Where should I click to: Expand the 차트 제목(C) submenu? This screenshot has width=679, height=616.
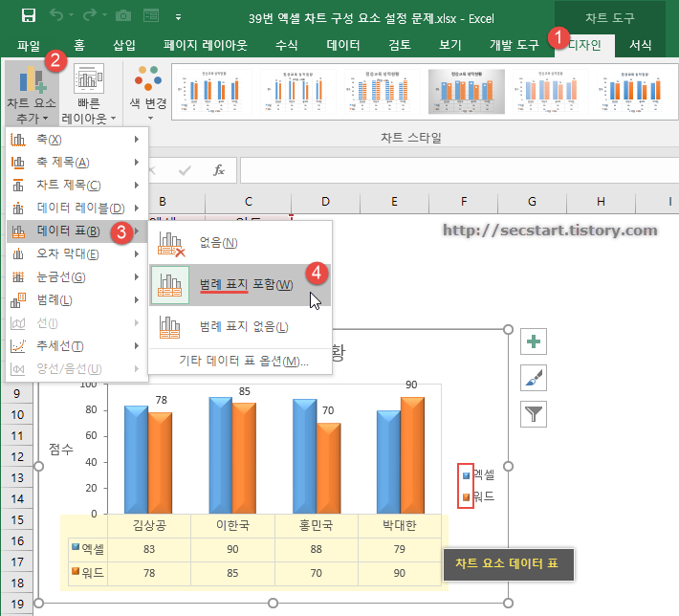click(x=77, y=186)
